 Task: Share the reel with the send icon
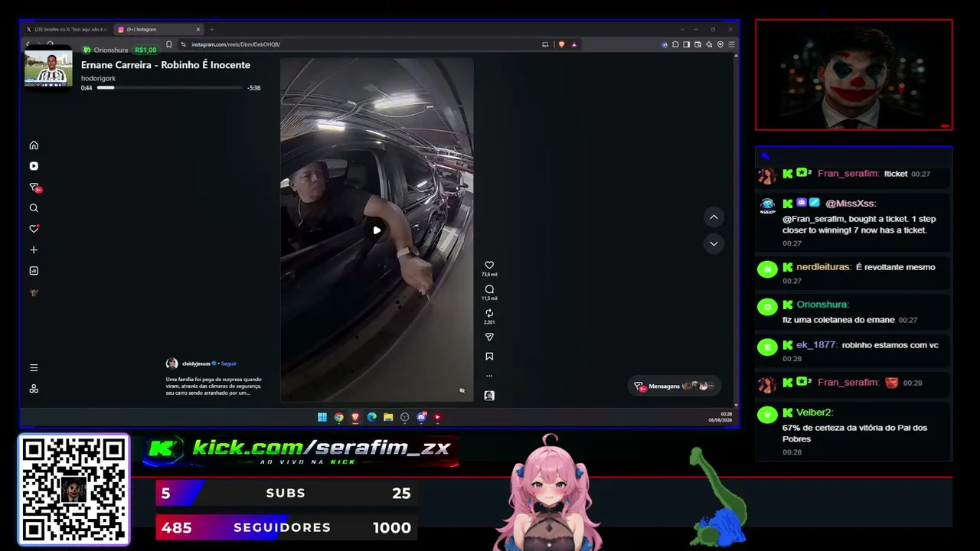[489, 337]
